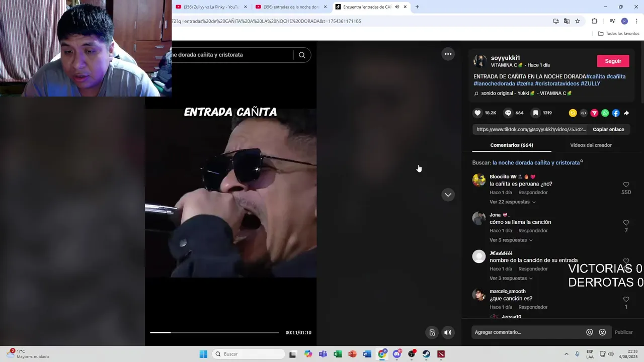644x362 pixels.
Task: Select the video URL text field
Action: [x=531, y=130]
